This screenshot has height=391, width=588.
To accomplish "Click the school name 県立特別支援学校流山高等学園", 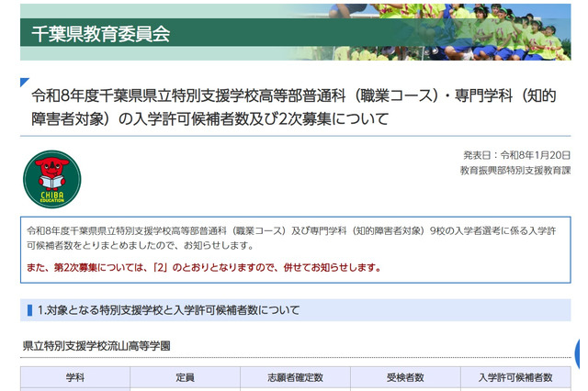I will coord(96,346).
